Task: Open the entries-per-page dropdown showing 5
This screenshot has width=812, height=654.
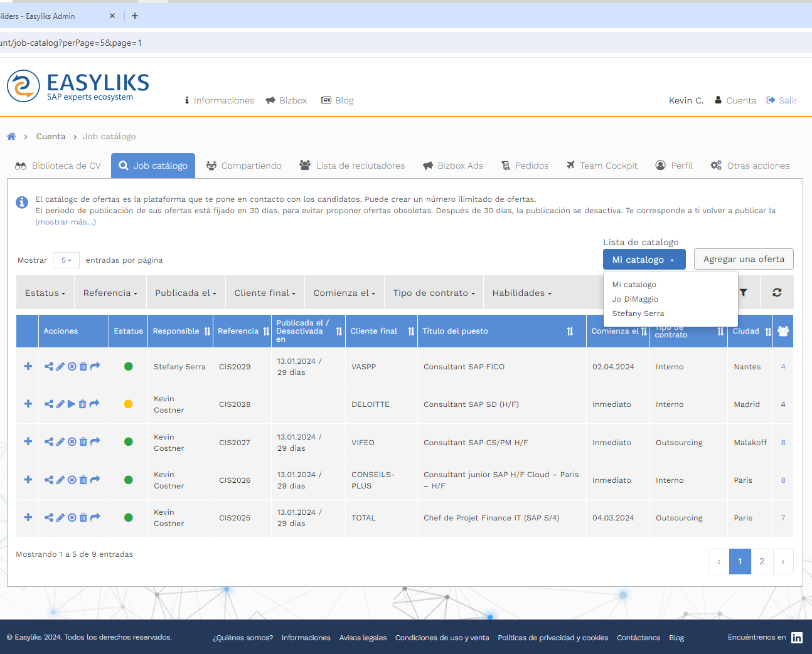Action: click(x=66, y=260)
